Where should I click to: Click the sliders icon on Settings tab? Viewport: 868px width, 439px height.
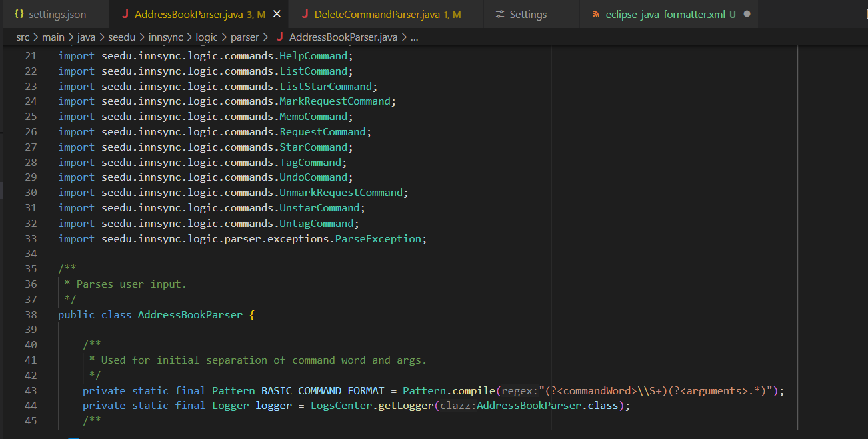pos(499,14)
